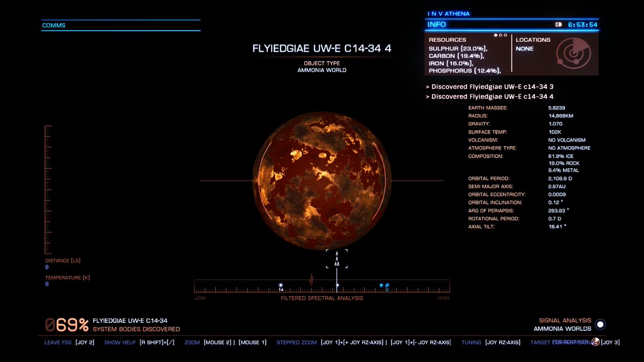Click the target planet icon near JOY 3
The height and width of the screenshot is (362, 644).
[595, 342]
